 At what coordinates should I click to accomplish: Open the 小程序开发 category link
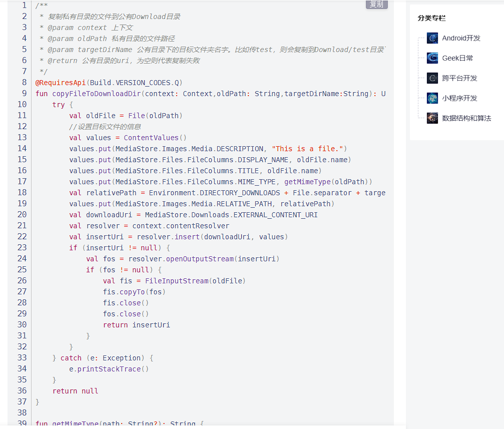click(459, 98)
